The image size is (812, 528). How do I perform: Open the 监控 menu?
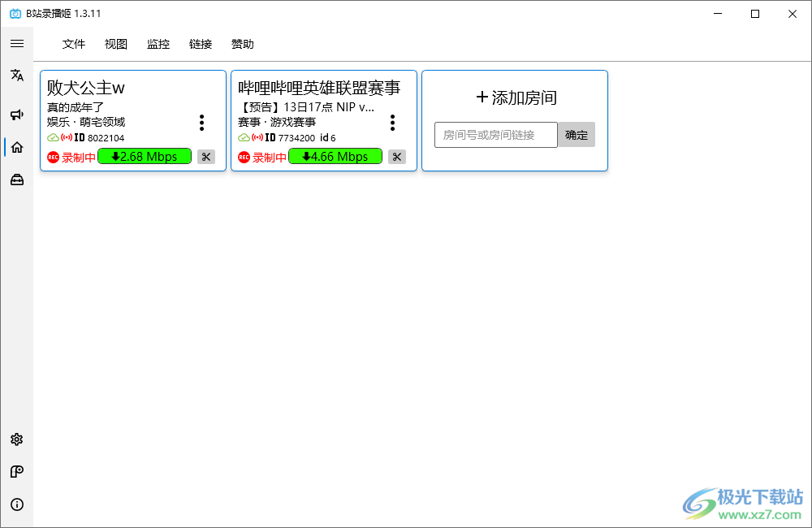point(158,44)
